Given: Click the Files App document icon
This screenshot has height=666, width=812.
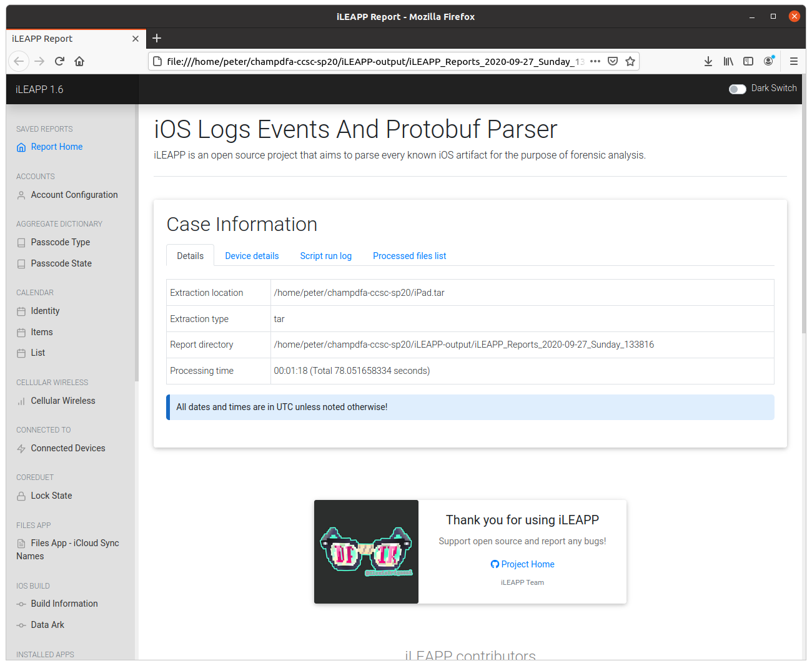Looking at the screenshot, I should [21, 544].
